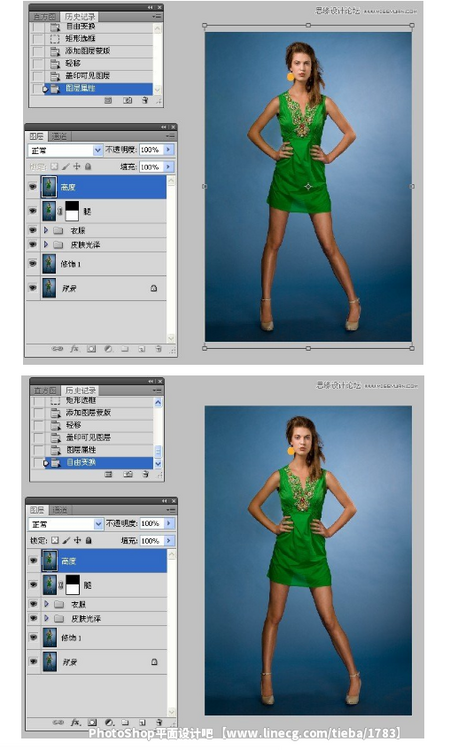Lower screenshot: click lock position icon

click(x=77, y=540)
